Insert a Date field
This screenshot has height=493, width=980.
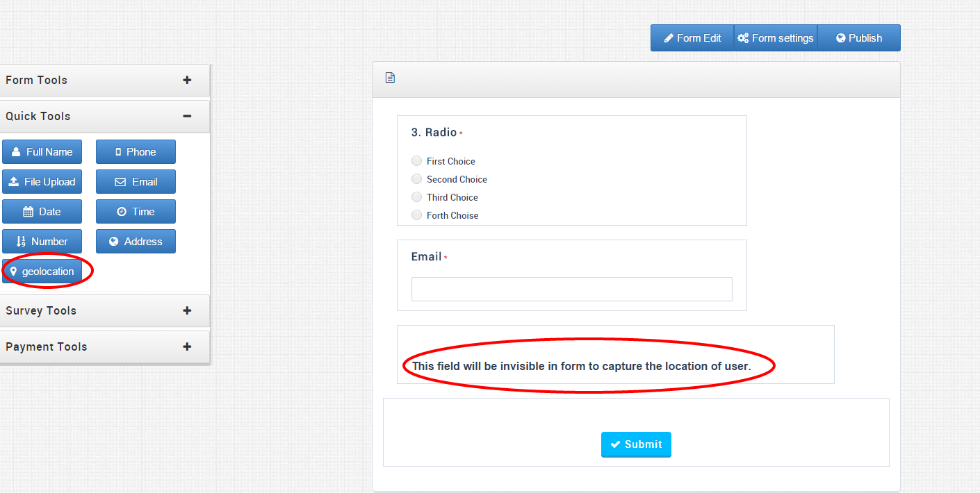click(42, 212)
